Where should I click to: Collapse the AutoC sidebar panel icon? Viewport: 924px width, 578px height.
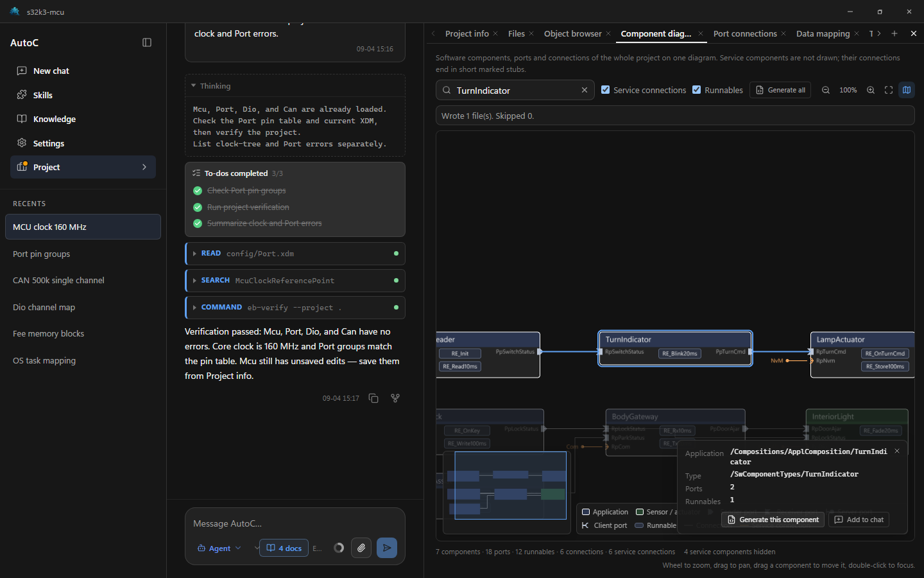point(147,42)
